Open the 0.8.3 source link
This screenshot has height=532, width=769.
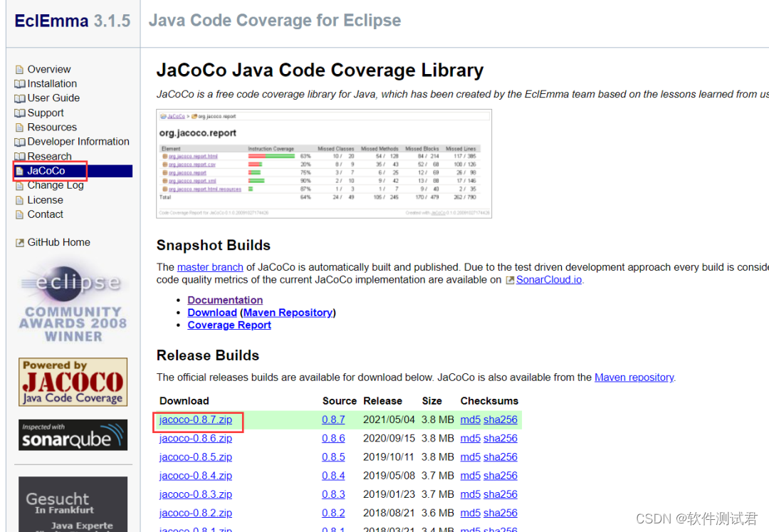click(333, 494)
